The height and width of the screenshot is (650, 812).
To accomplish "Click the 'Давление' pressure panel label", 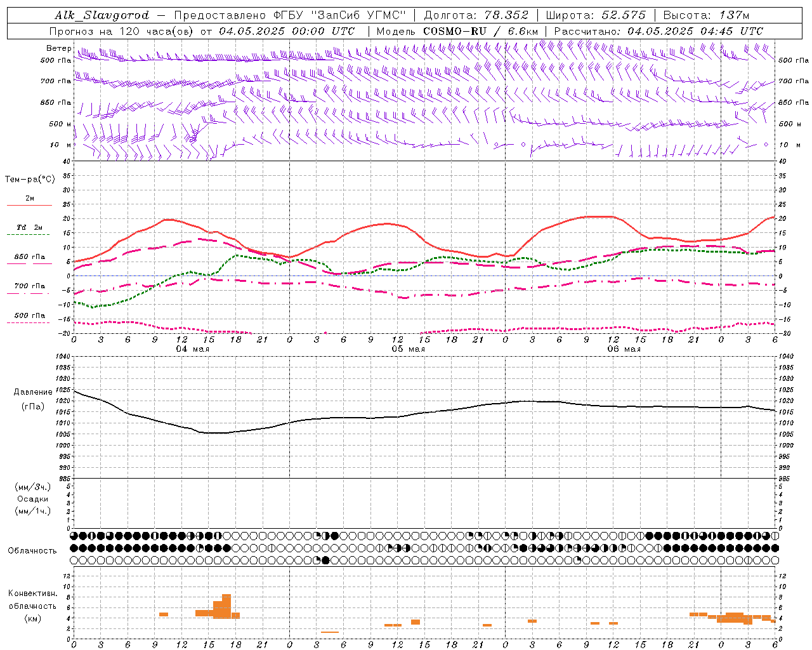I will pyautogui.click(x=33, y=392).
